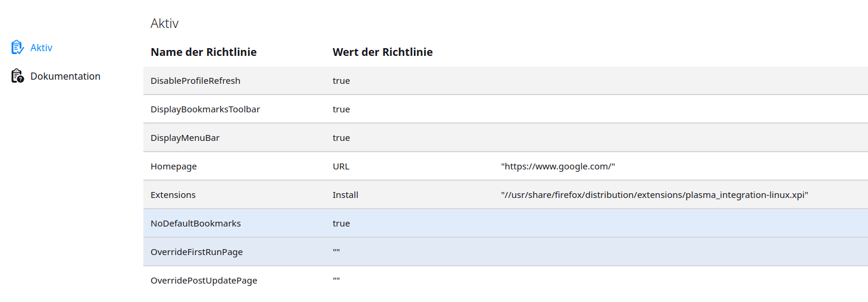Click the 'URL' value in Homepage row
Screen dimensions: 868x302
tap(341, 166)
